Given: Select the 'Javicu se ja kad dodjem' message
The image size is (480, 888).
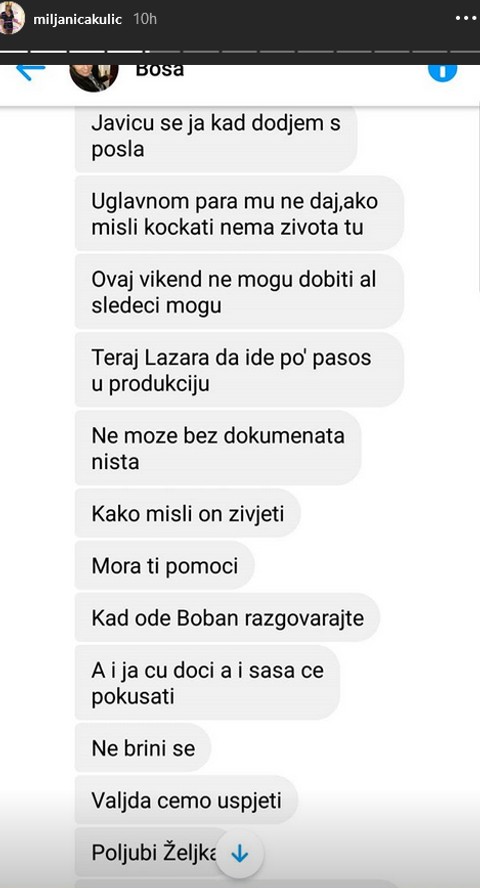Looking at the screenshot, I should click(216, 136).
